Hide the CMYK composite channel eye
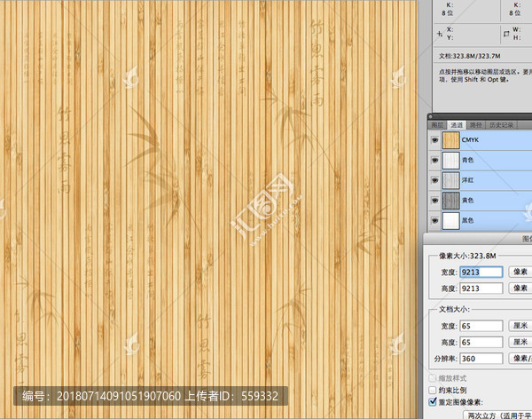Screen dimensions: 532x419 (x=434, y=140)
